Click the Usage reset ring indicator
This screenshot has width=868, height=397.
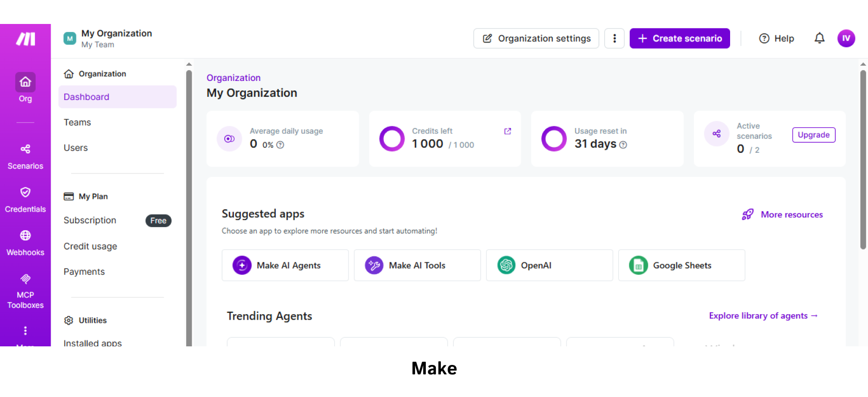[x=554, y=139]
